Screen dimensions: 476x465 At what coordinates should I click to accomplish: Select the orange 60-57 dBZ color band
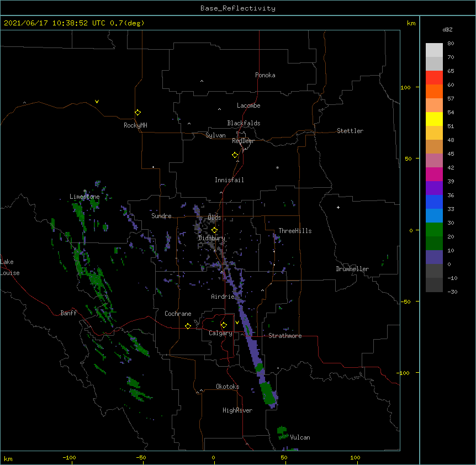point(434,91)
